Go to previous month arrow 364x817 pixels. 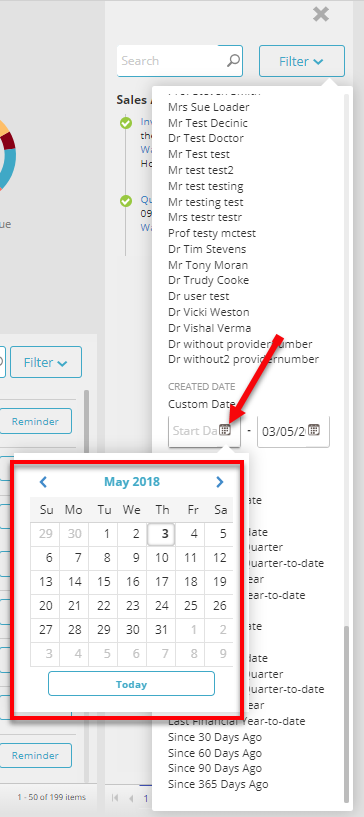(43, 482)
